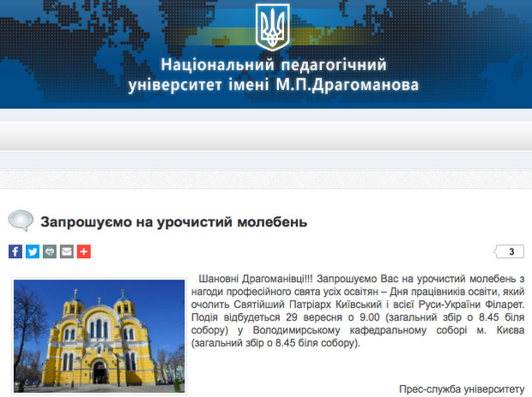Click 'Святійший Патріарх Київський' in the article

coord(302,305)
